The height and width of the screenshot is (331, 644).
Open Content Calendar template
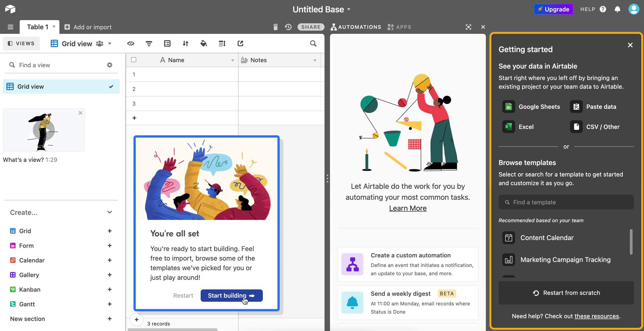tap(538, 238)
